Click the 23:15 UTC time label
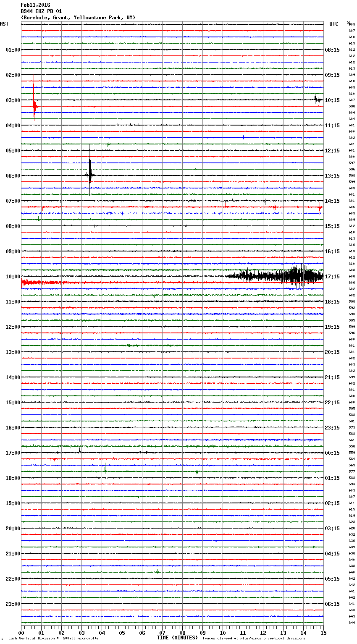This screenshot has height=644, width=357. coord(332,428)
